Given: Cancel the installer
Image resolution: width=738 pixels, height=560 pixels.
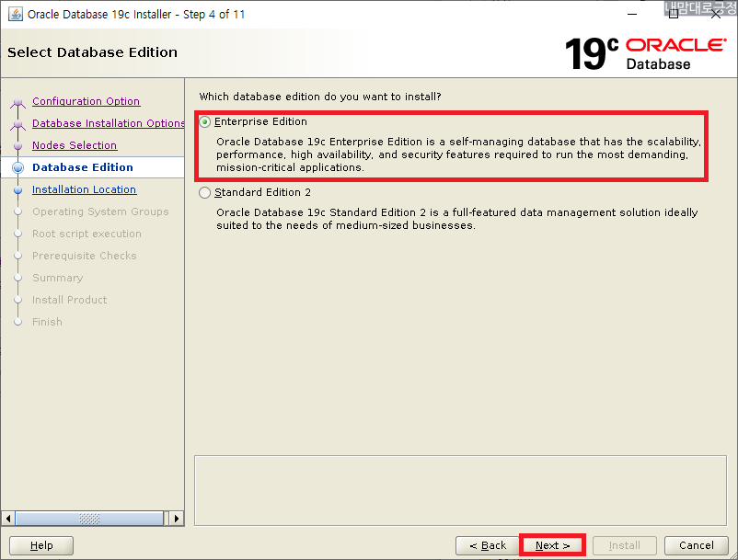Looking at the screenshot, I should tap(696, 545).
